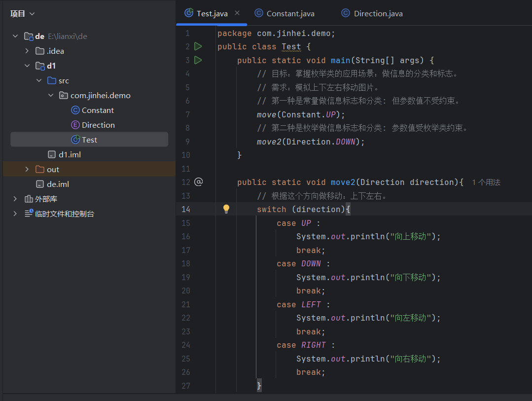The height and width of the screenshot is (401, 532).
Task: Click the Constant class icon in project tree
Action: [75, 110]
